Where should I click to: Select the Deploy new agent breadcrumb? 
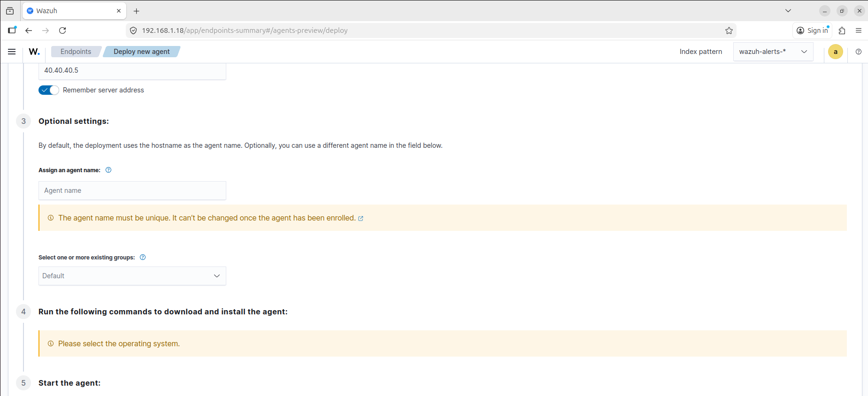141,52
